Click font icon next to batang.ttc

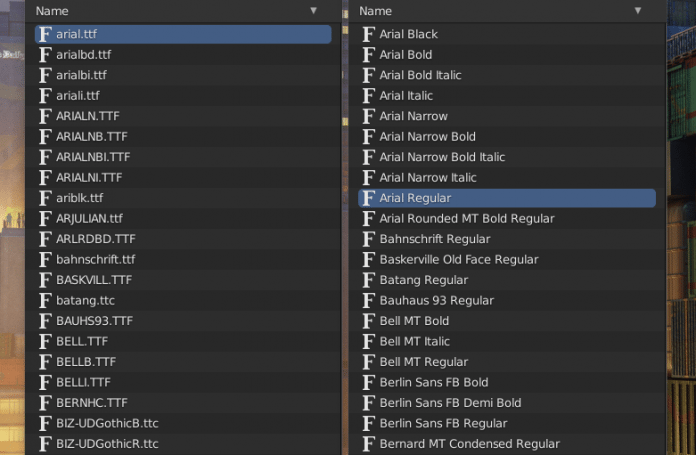45,301
